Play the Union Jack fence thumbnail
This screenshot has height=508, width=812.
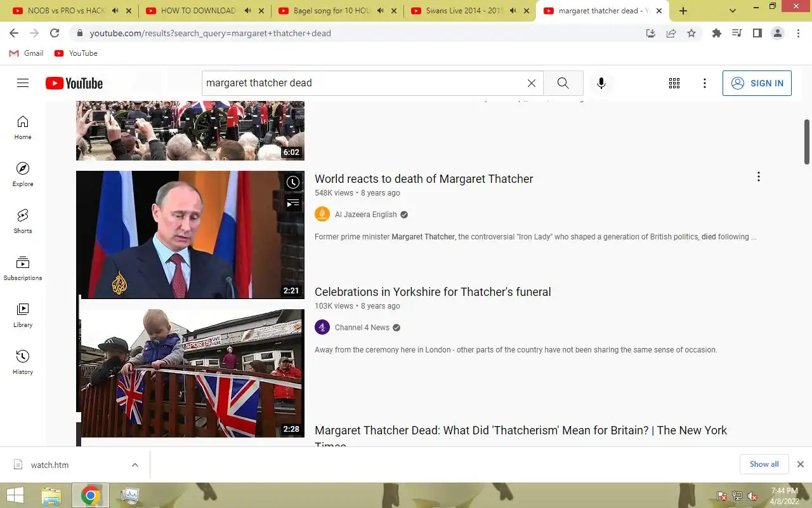[190, 373]
